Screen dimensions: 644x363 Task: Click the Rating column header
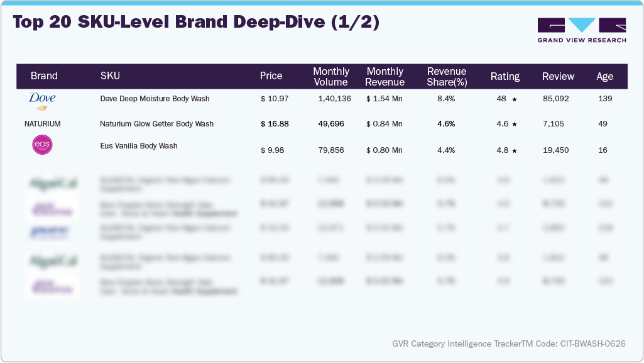[505, 77]
